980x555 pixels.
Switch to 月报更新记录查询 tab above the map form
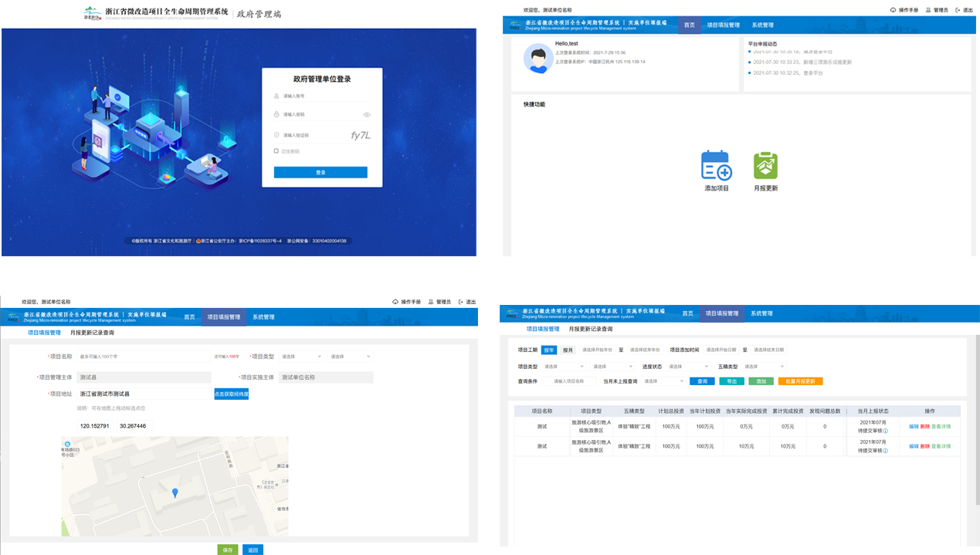click(92, 333)
